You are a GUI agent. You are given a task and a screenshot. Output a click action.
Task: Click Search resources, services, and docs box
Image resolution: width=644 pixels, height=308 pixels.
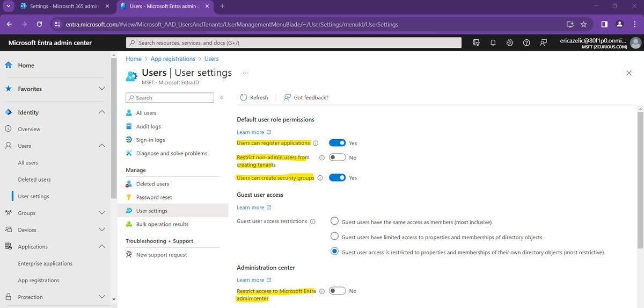pos(294,42)
